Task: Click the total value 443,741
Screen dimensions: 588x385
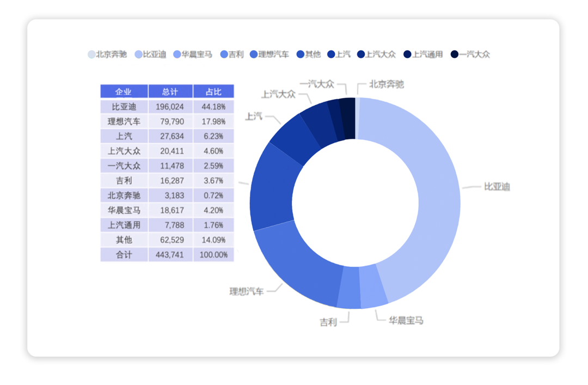Action: click(170, 255)
